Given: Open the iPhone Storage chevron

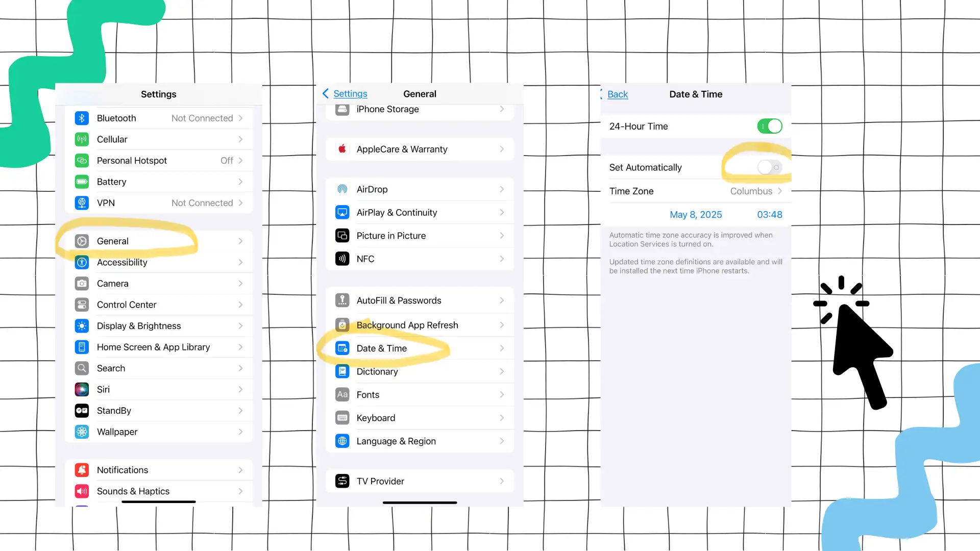Looking at the screenshot, I should [x=502, y=109].
